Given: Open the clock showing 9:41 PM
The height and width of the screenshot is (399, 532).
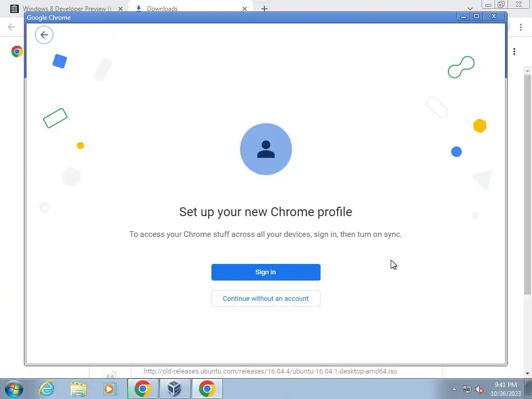Looking at the screenshot, I should (506, 389).
